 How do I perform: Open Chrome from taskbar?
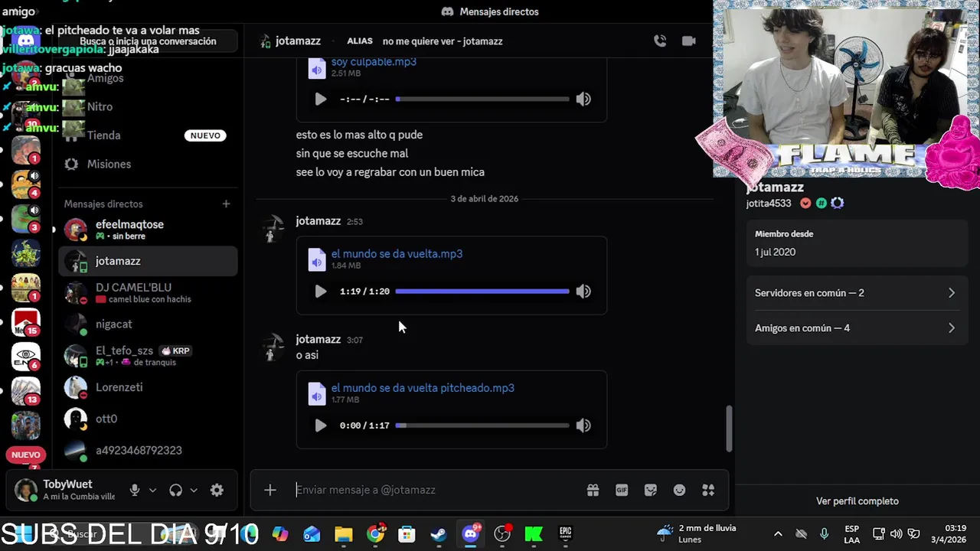376,533
